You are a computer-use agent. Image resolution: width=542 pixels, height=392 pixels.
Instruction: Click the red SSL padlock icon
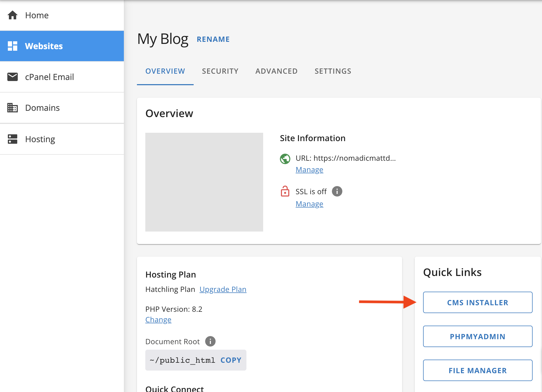285,192
